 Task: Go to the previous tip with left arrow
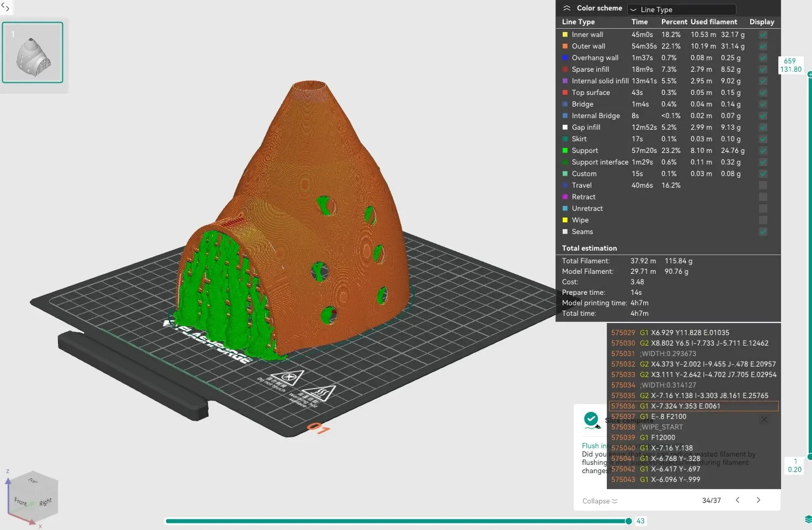738,500
